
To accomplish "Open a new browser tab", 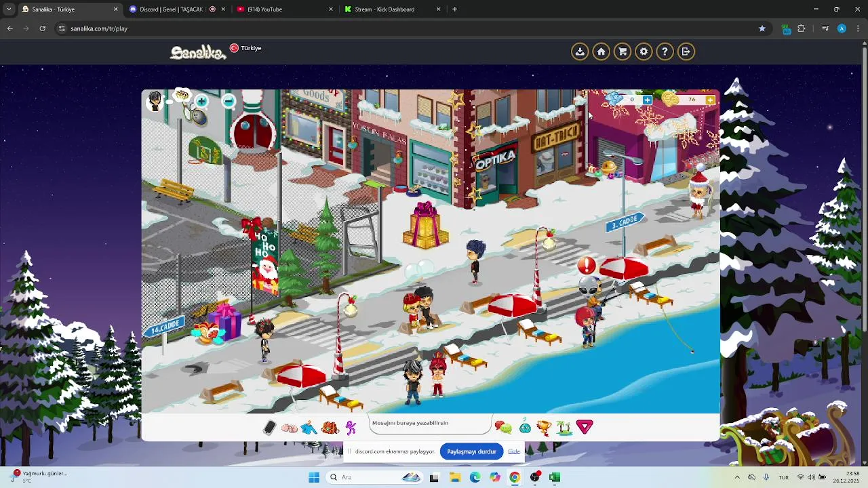I will click(454, 9).
